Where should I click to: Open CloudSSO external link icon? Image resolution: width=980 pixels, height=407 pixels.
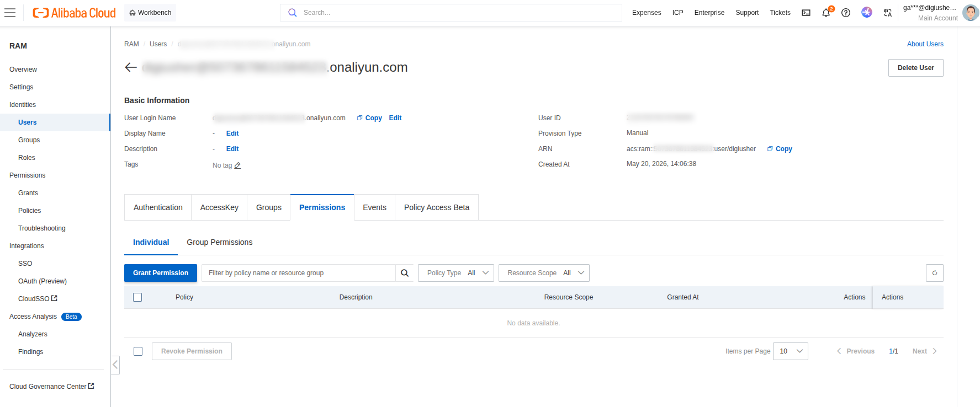(54, 298)
